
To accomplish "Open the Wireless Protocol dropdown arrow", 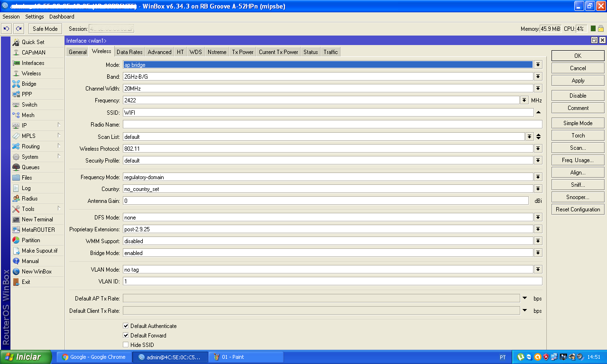I will (538, 148).
